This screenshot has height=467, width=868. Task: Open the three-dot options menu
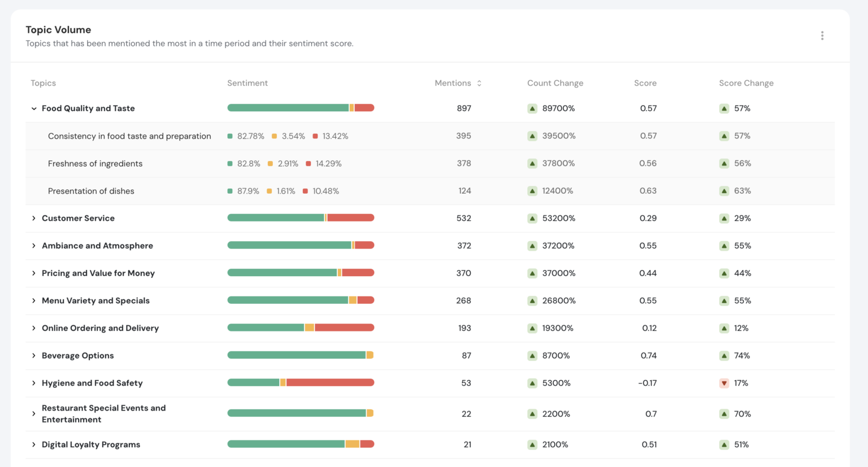822,35
